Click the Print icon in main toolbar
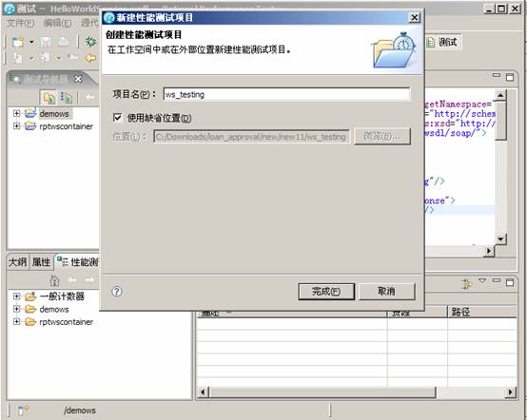The width and height of the screenshot is (527, 420). pyautogui.click(x=64, y=42)
